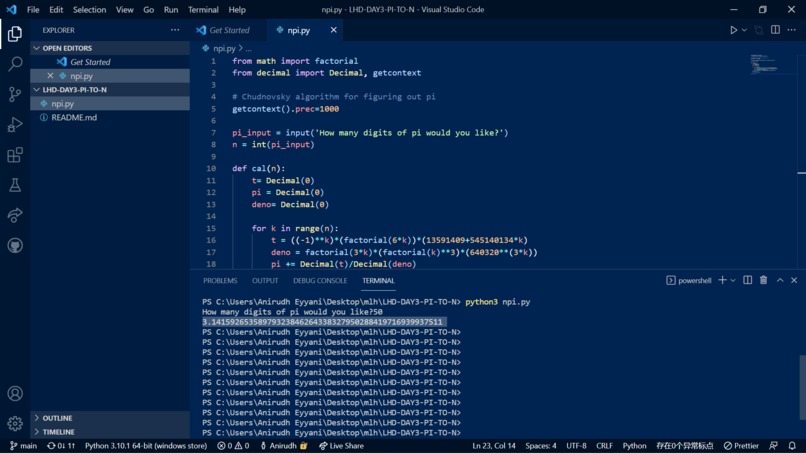Select the powershell terminal label
Viewport: 806px width, 453px height.
click(x=689, y=280)
